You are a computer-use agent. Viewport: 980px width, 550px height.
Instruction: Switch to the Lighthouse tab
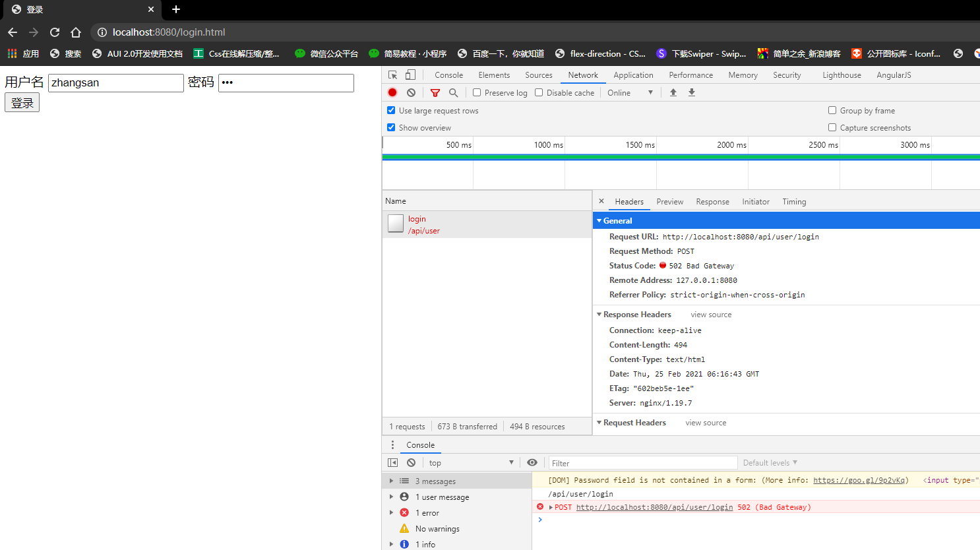(842, 75)
